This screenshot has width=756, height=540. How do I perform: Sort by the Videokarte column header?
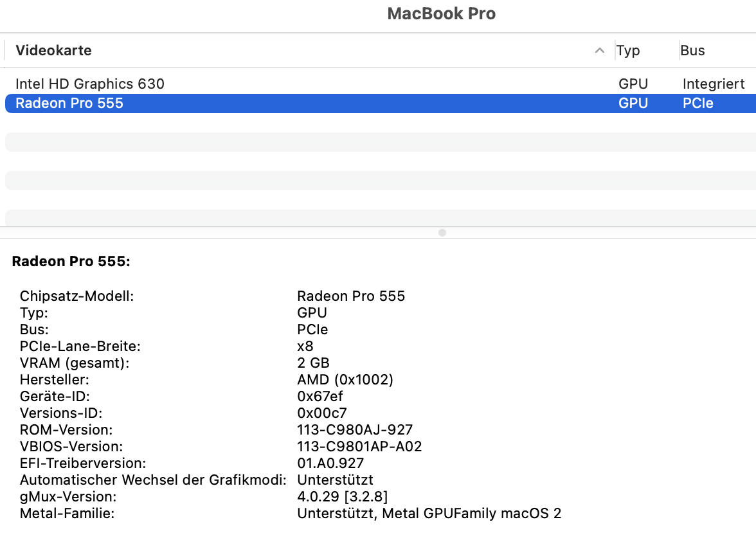tap(53, 50)
